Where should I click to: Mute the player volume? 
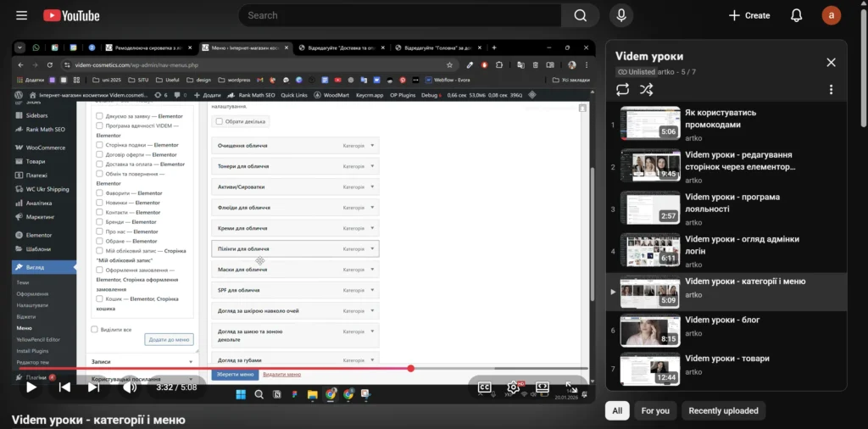pyautogui.click(x=130, y=387)
